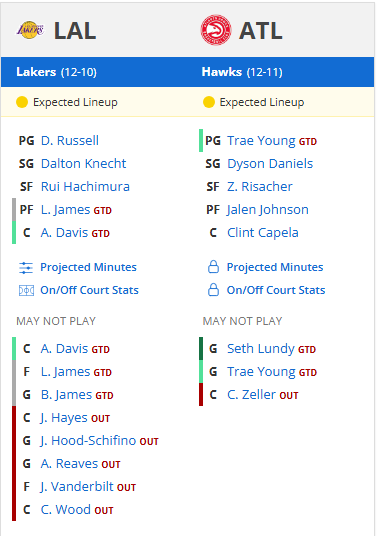The image size is (379, 536).
Task: Open Hawks On/Off Court Stats link
Action: click(276, 290)
